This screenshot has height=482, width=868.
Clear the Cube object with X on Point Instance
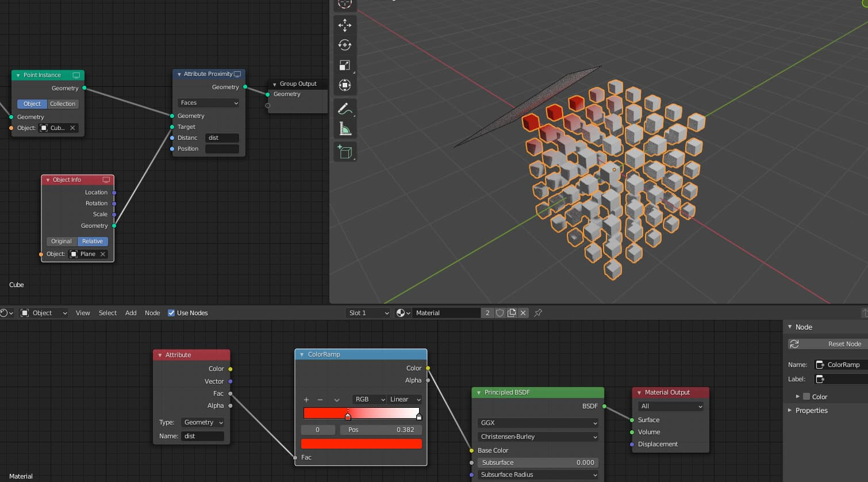click(72, 128)
